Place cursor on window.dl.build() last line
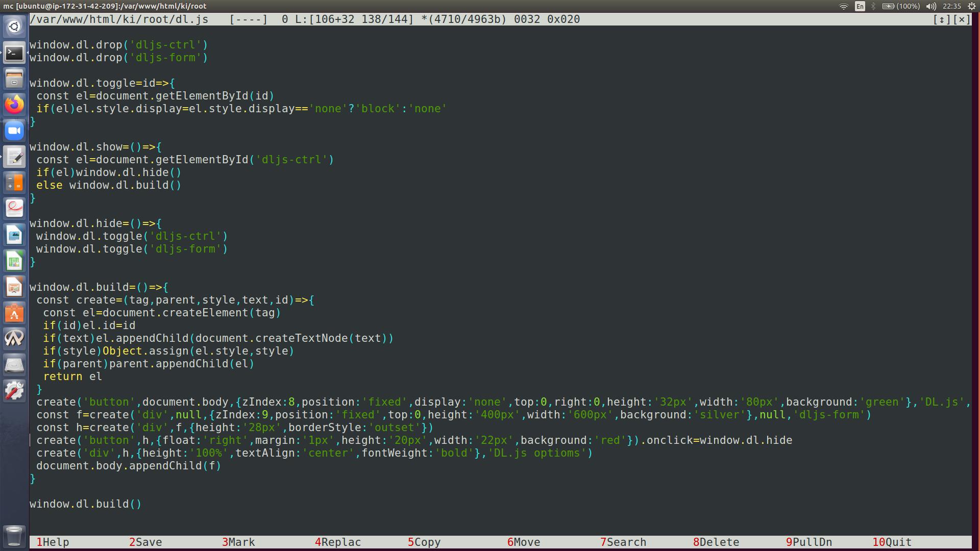 tap(85, 504)
